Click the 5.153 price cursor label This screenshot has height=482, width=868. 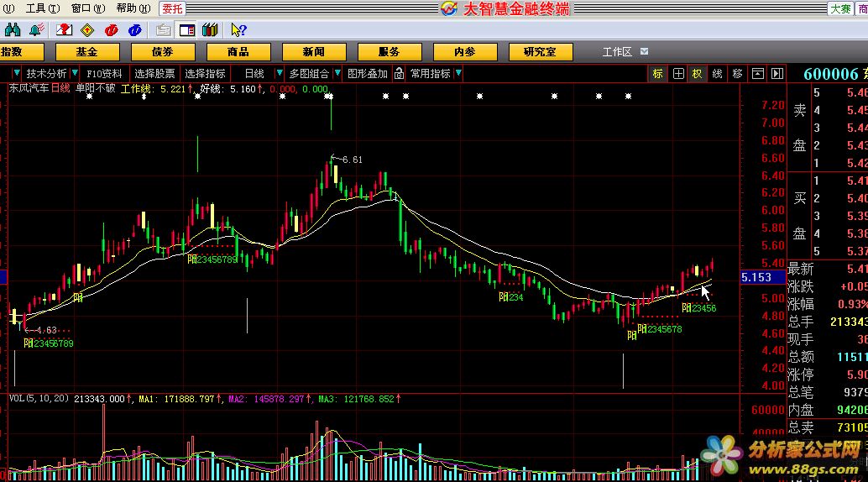pyautogui.click(x=763, y=277)
